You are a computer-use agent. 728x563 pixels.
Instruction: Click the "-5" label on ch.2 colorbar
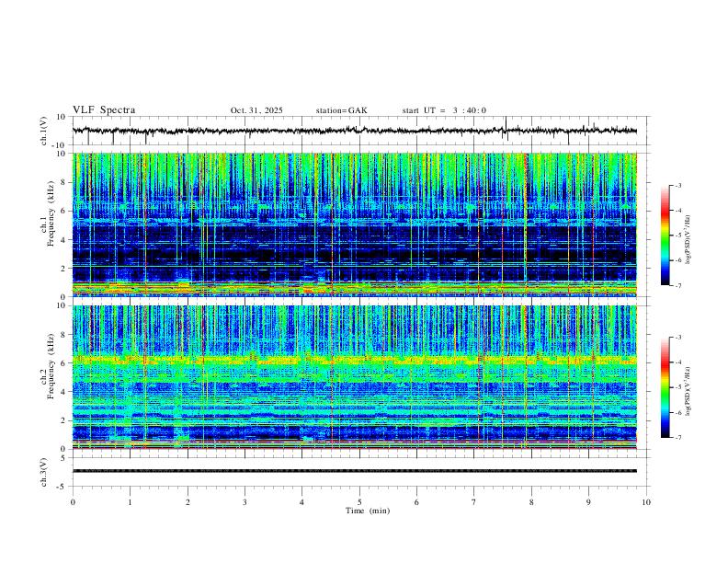[678, 387]
